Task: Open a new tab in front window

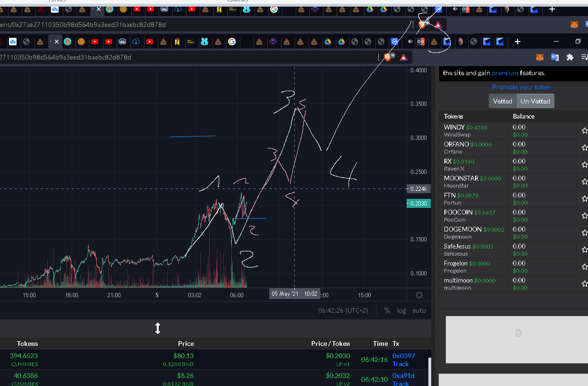Action: click(518, 42)
